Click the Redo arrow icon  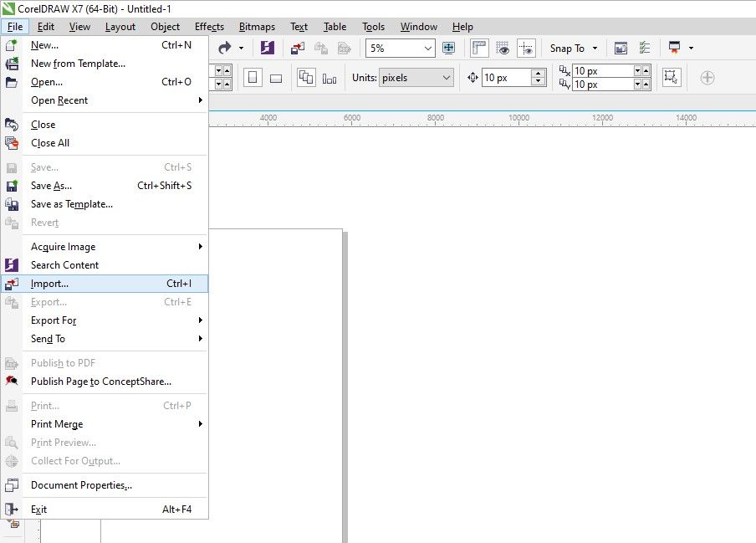click(x=225, y=48)
